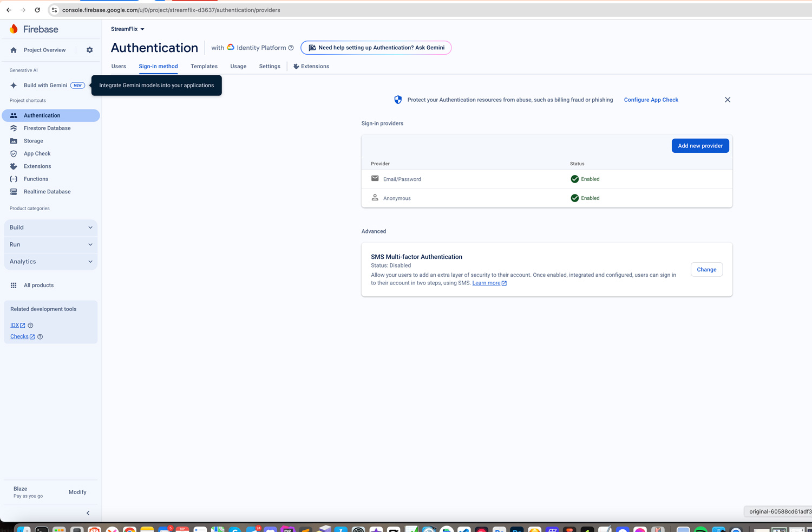This screenshot has width=812, height=532.
Task: Click the Authentication people icon
Action: 14,115
